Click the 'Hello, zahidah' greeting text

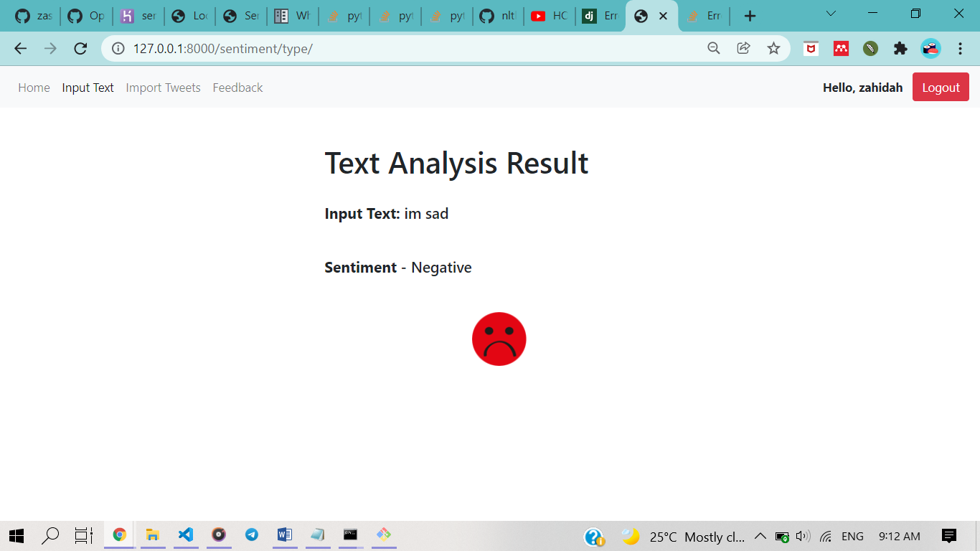862,88
